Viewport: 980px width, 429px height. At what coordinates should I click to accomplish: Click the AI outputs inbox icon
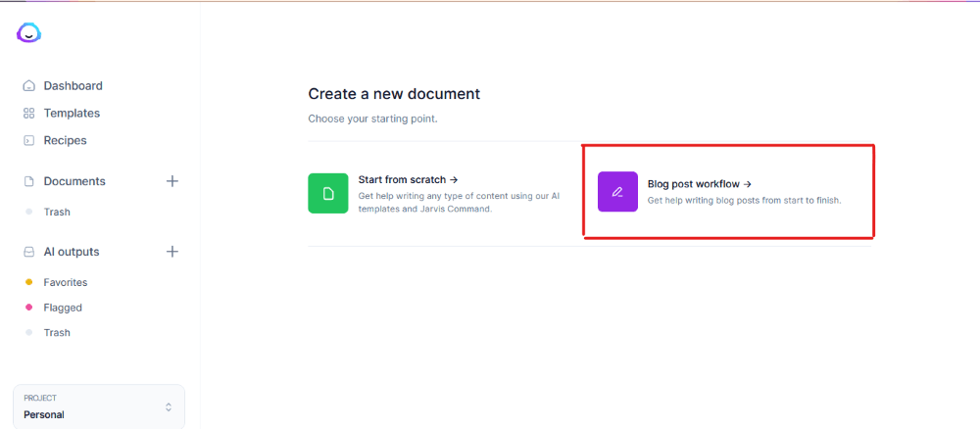point(28,252)
